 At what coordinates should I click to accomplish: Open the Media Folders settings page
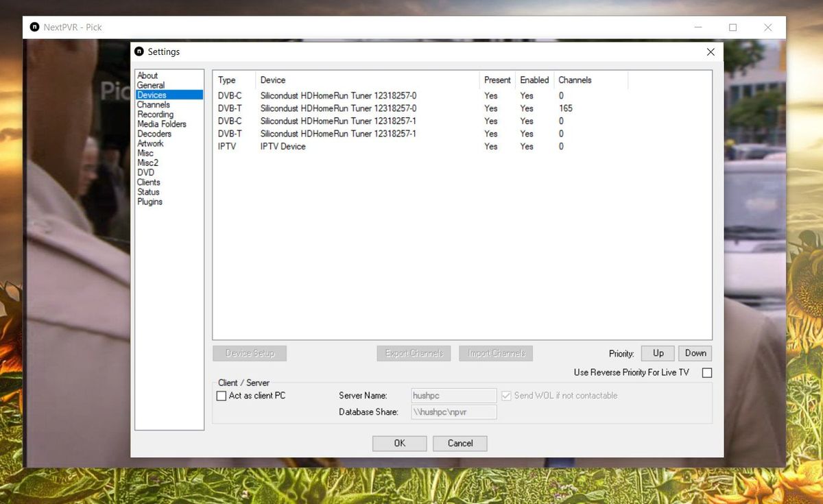click(161, 124)
